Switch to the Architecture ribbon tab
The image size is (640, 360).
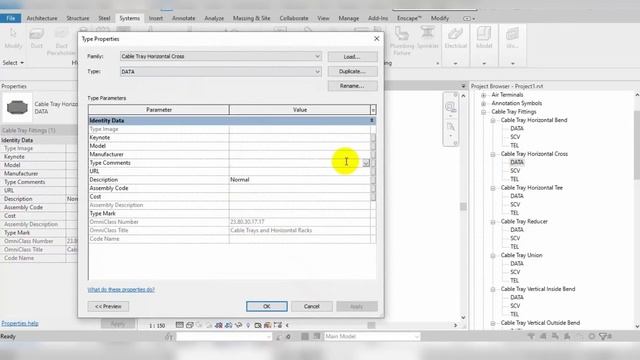[42, 18]
